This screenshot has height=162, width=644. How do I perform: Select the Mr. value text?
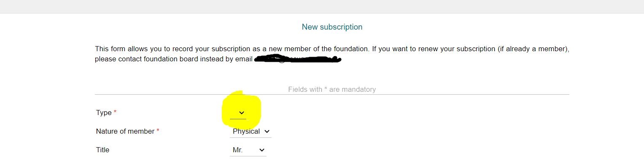tap(238, 150)
